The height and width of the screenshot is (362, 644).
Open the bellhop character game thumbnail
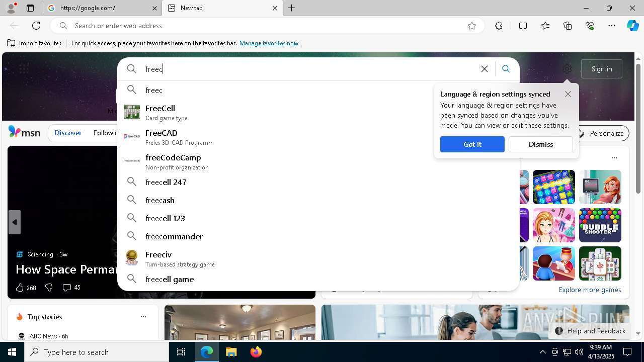554,263
